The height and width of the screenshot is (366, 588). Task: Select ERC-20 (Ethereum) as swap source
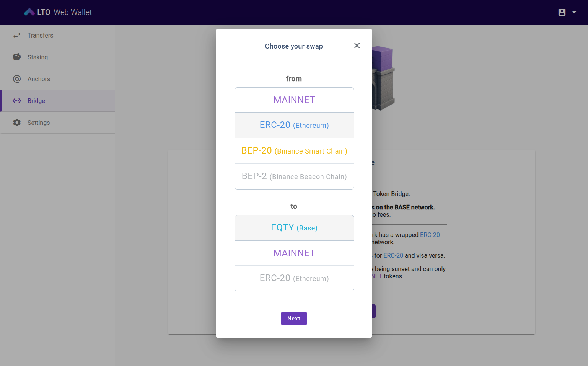coord(294,125)
